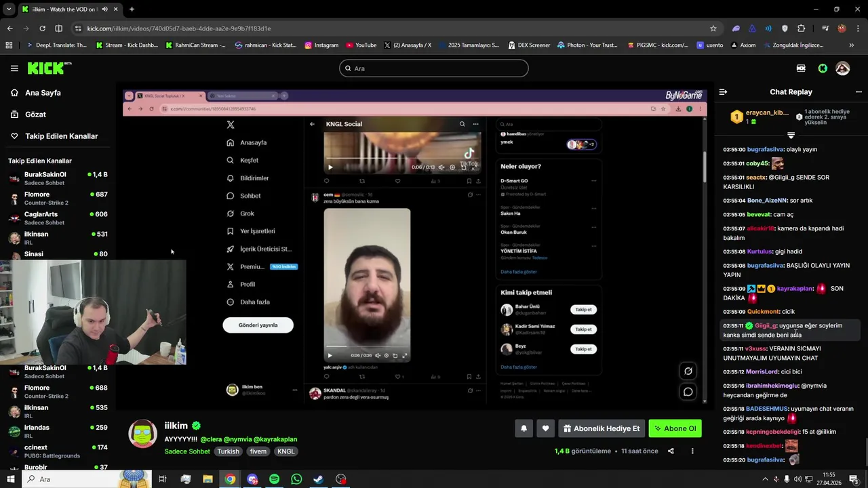This screenshot has width=868, height=488.
Task: Open the Sadece Sohbet category link
Action: pyautogui.click(x=187, y=451)
